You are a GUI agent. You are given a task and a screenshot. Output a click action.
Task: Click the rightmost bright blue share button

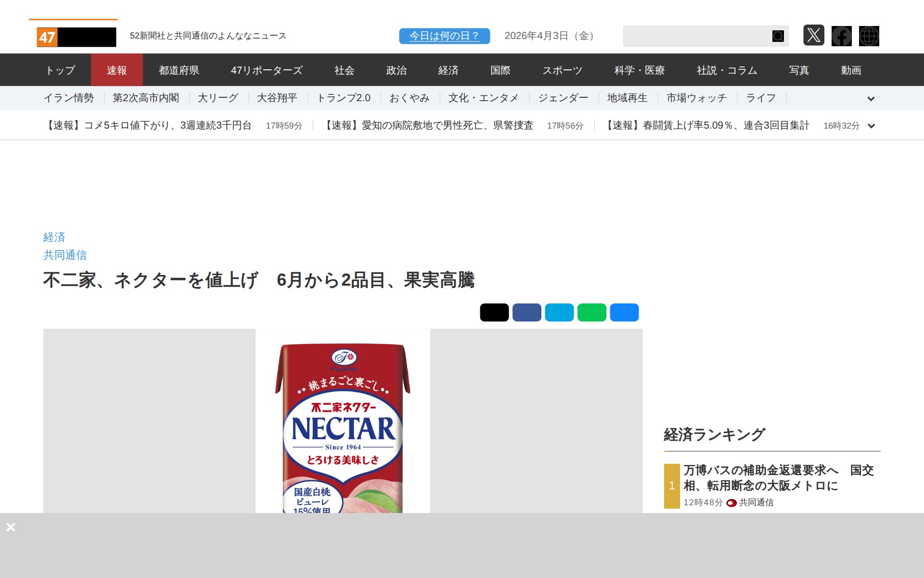[624, 312]
